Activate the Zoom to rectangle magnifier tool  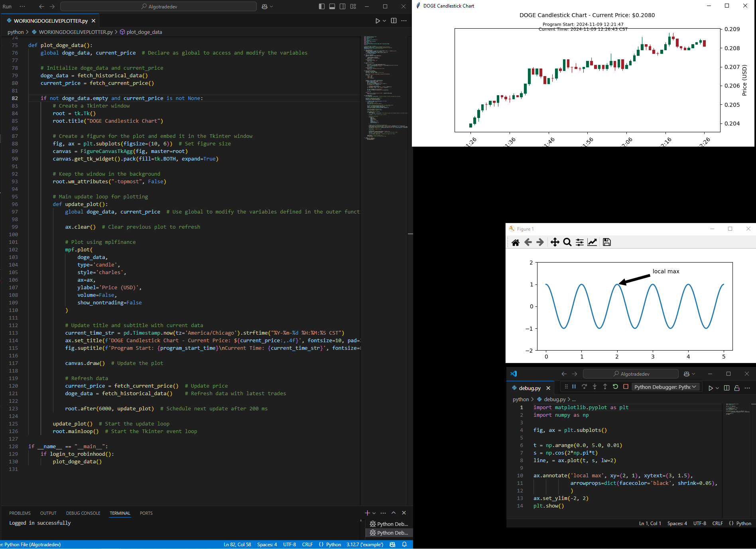tap(567, 242)
